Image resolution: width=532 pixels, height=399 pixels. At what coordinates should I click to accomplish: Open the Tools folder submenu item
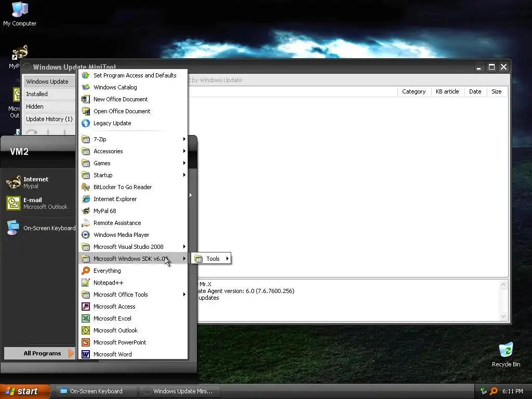coord(211,259)
